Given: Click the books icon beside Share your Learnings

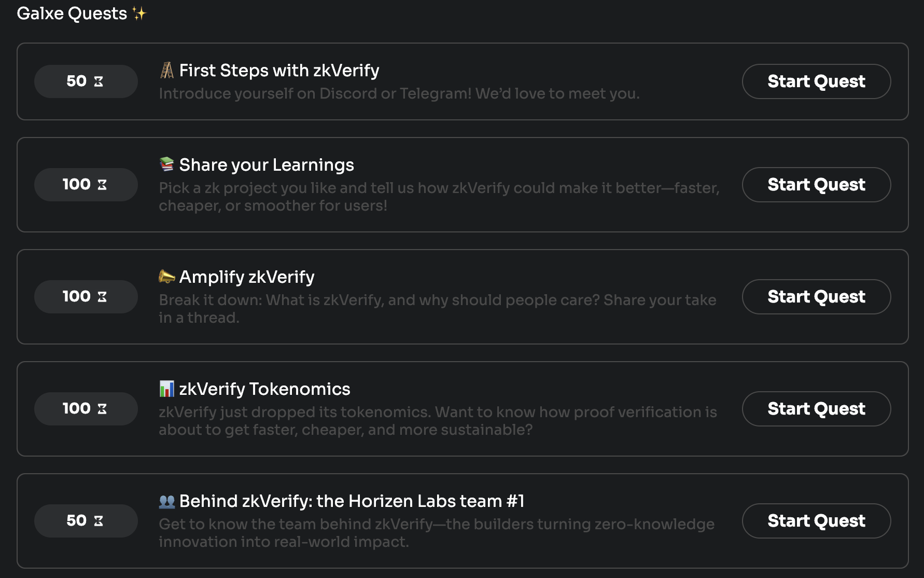Looking at the screenshot, I should point(166,164).
